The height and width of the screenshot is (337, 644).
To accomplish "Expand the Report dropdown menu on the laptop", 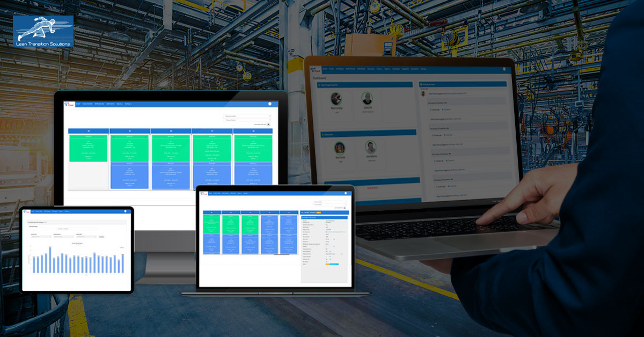I will tap(387, 68).
